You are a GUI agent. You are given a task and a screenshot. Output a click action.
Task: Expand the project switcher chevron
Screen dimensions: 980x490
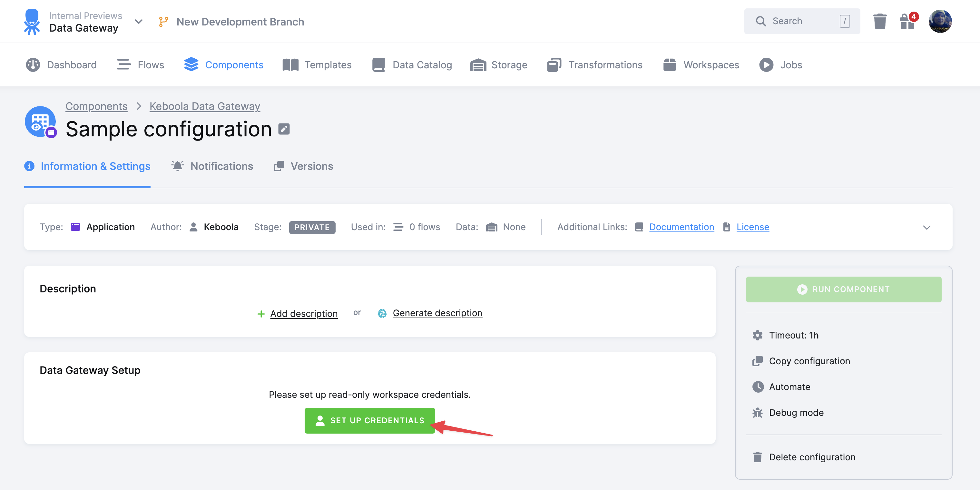[x=139, y=22]
